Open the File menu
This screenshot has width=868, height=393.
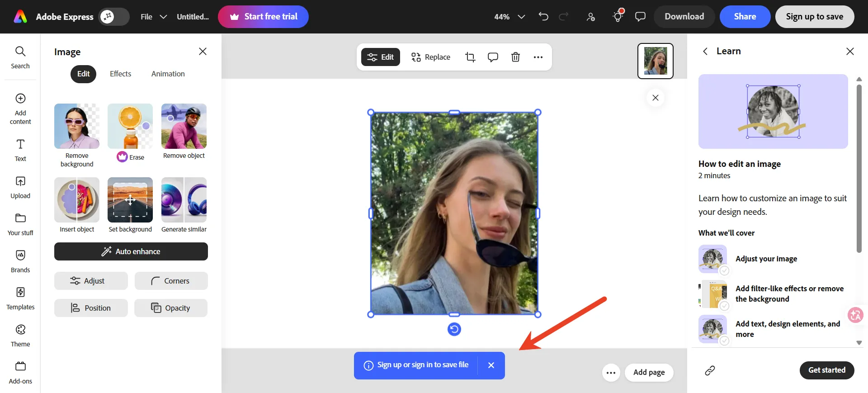146,17
